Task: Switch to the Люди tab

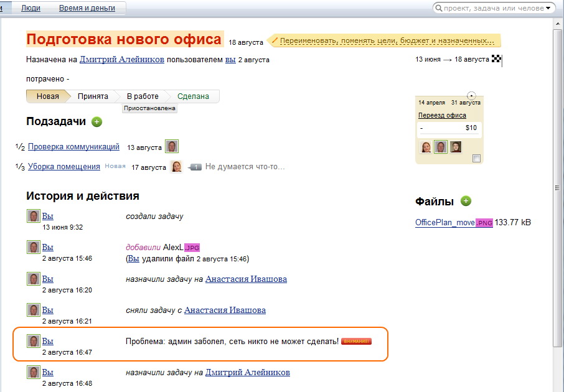Action: pos(31,8)
